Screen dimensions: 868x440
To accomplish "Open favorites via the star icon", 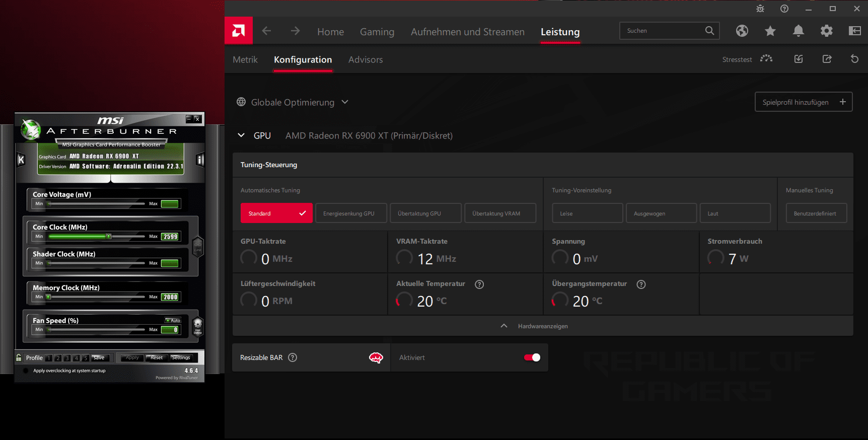I will pos(770,31).
